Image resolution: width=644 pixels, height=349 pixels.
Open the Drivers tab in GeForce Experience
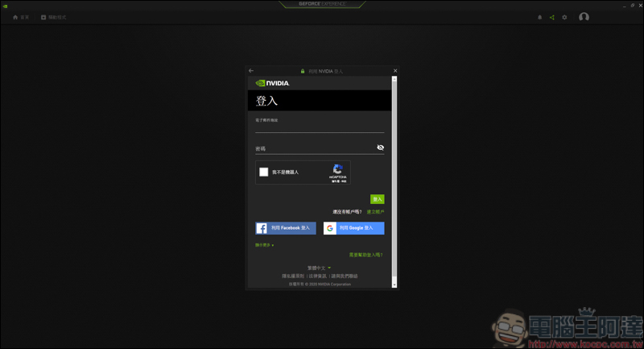point(53,17)
